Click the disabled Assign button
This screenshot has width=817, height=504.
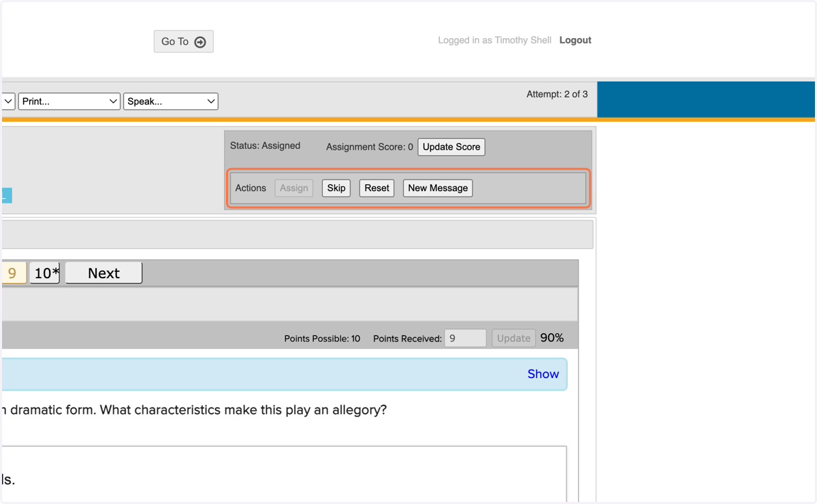(294, 188)
